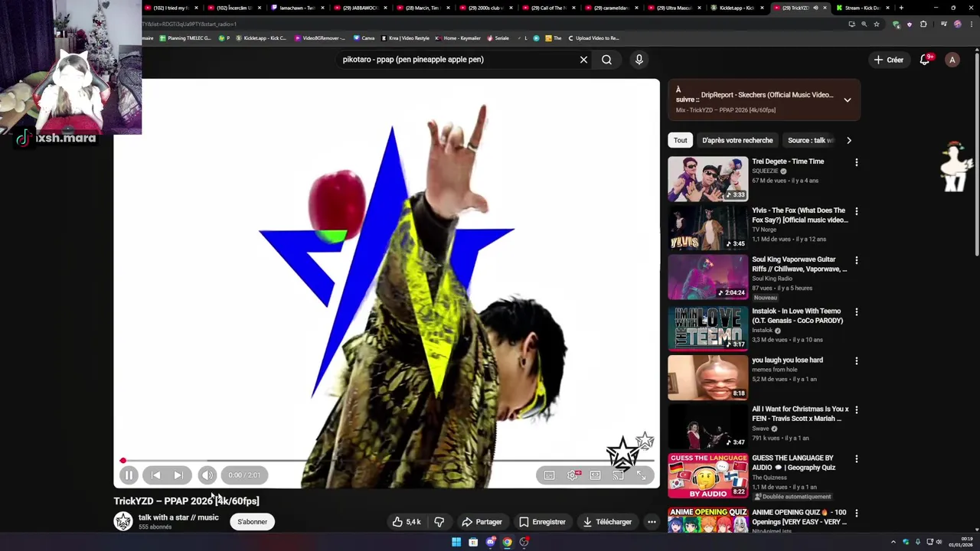Skip to the next video in the player
This screenshot has height=551, width=980.
(178, 475)
